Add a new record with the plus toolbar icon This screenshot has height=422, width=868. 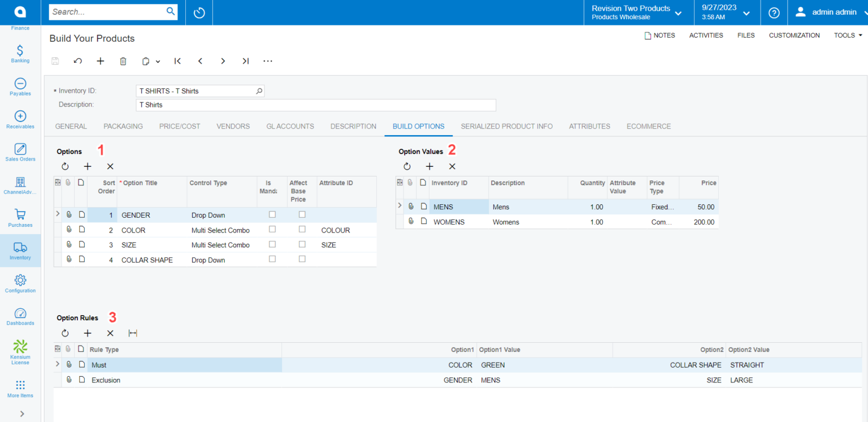(101, 61)
